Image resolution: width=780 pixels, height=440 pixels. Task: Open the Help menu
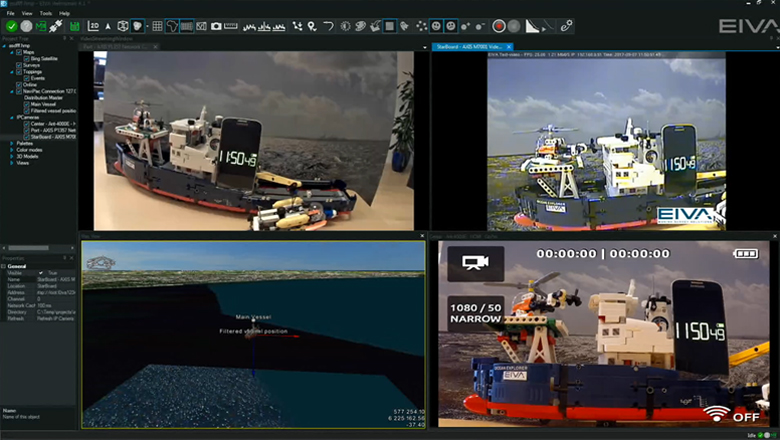click(64, 13)
